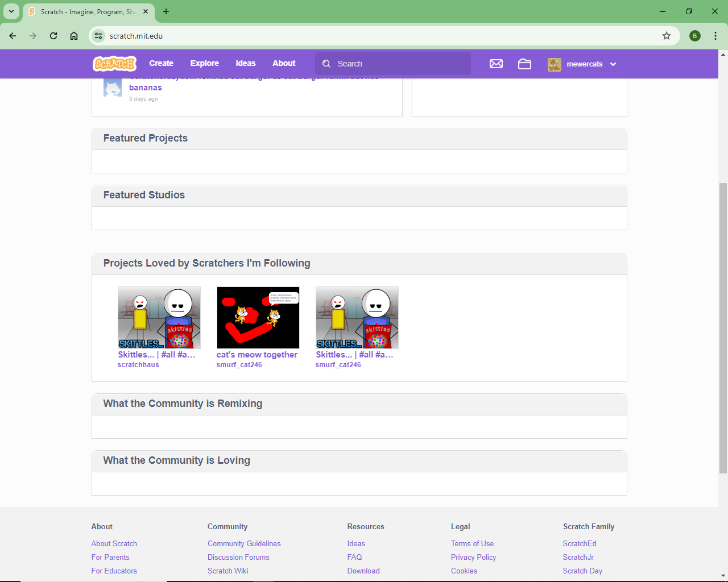Bookmark this page with star icon
728x582 pixels.
point(667,36)
